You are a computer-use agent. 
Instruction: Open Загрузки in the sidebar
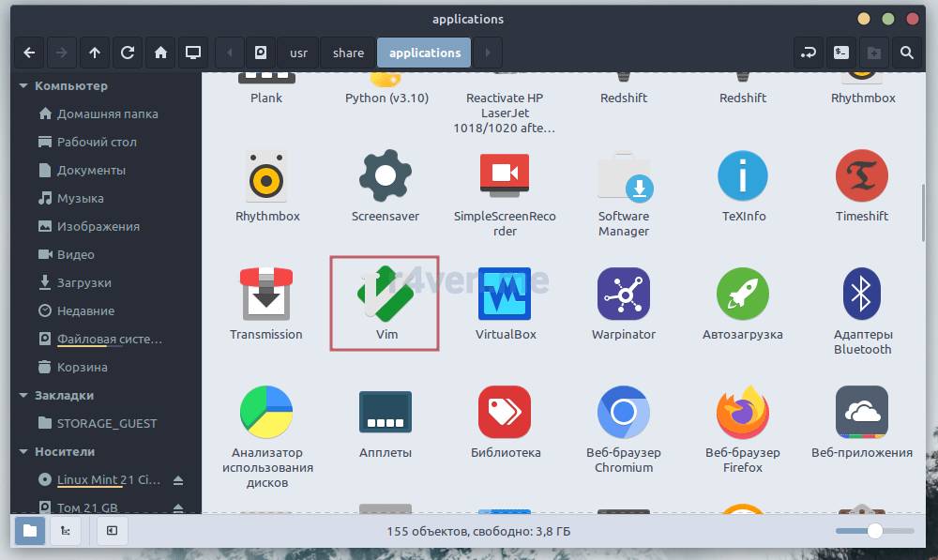[x=83, y=282]
